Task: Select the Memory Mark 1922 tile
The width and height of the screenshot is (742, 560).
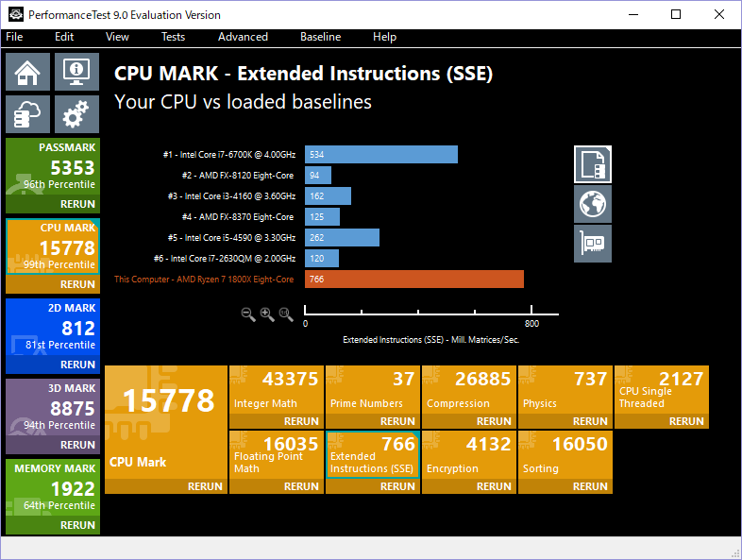Action: click(53, 487)
